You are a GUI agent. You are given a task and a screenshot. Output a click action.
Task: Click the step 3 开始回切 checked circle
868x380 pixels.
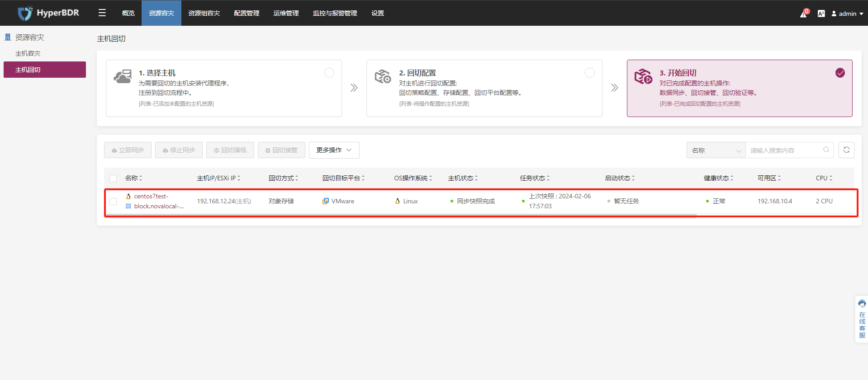point(840,73)
